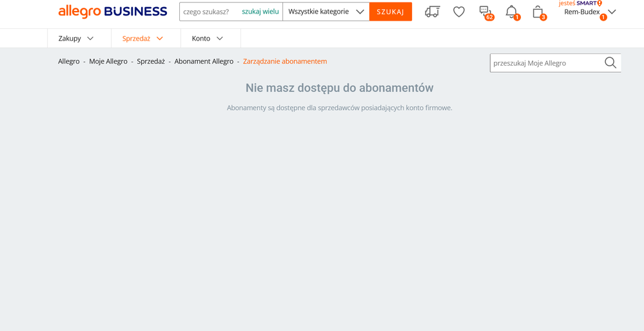The width and height of the screenshot is (644, 331).
Task: Open the shopping cart icon
Action: pyautogui.click(x=538, y=12)
